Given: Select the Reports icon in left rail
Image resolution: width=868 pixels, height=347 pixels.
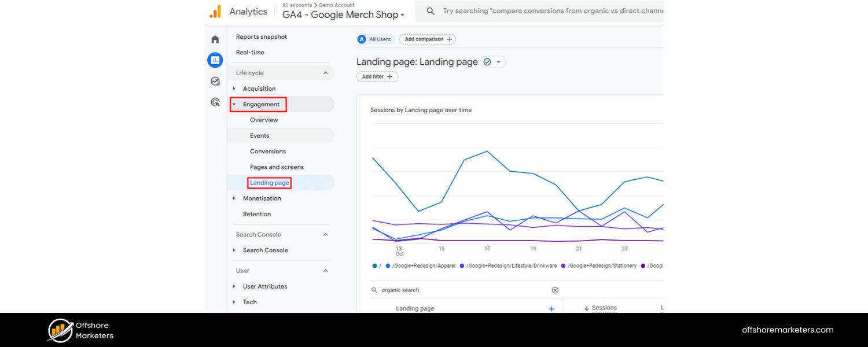Looking at the screenshot, I should pyautogui.click(x=215, y=60).
